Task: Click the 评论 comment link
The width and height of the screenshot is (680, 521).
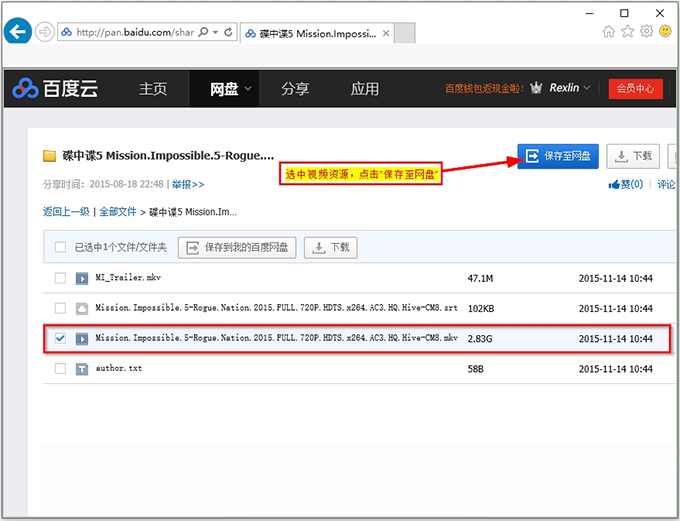Action: [666, 184]
